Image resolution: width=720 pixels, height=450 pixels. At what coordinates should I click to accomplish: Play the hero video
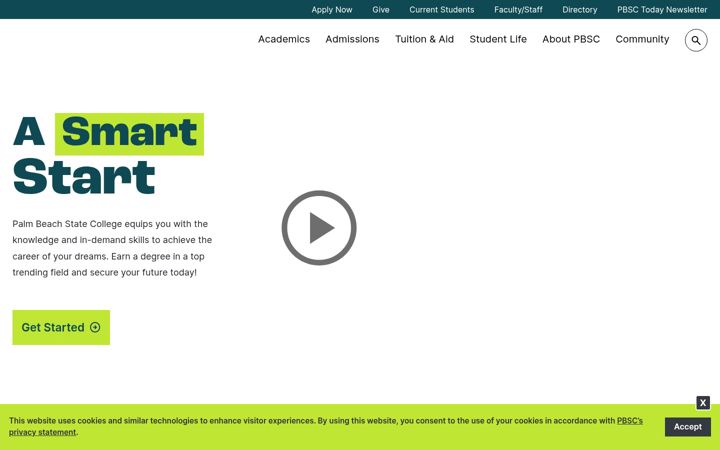(x=319, y=228)
